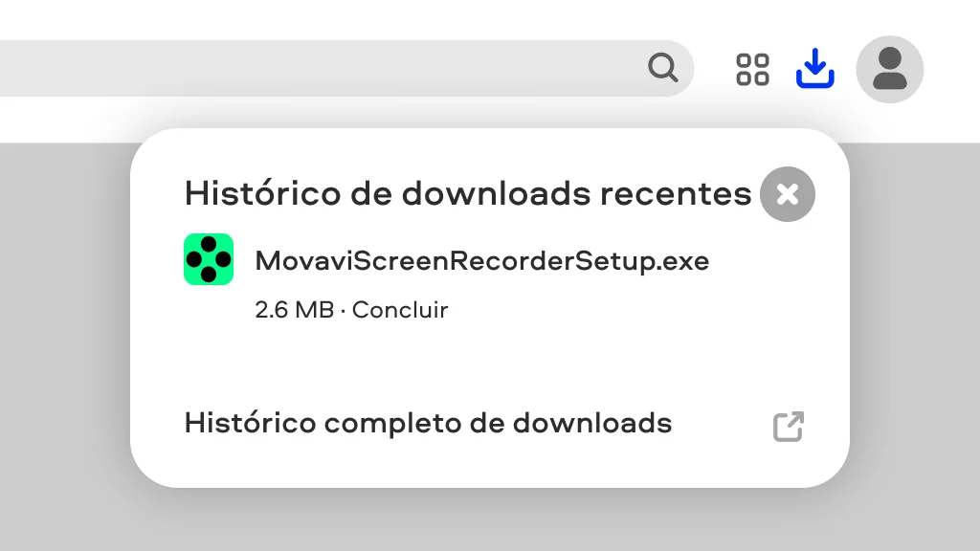Open the four-square extensions grid icon
The height and width of the screenshot is (551, 980).
pyautogui.click(x=752, y=69)
